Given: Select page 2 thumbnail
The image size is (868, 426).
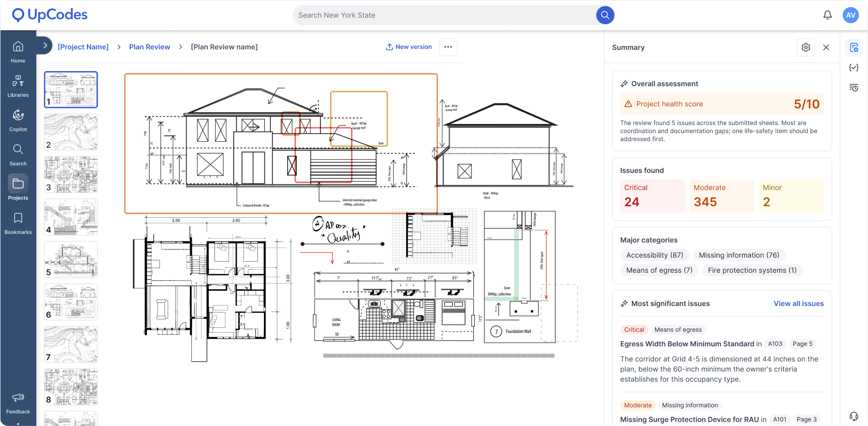Looking at the screenshot, I should (x=71, y=132).
